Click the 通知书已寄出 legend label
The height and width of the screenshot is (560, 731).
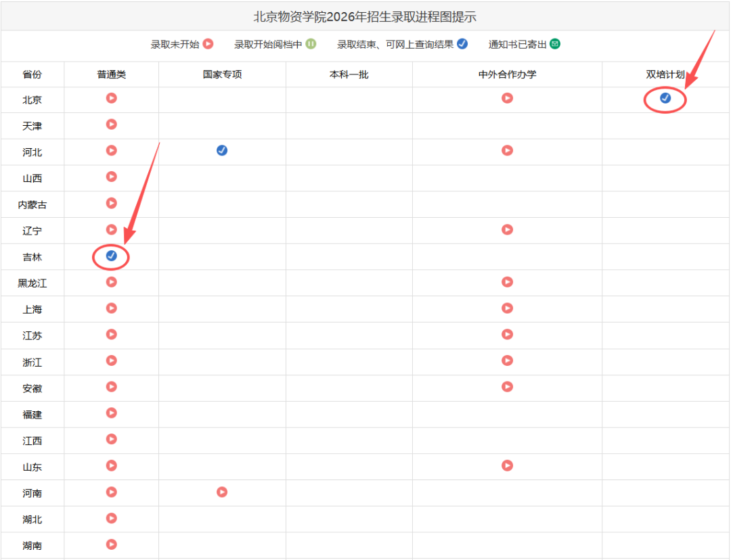pyautogui.click(x=517, y=44)
